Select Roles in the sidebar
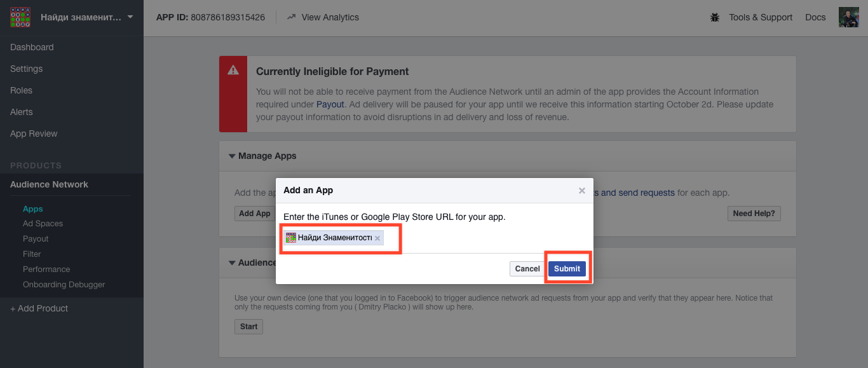Screen dimensions: 868x368 pos(21,90)
